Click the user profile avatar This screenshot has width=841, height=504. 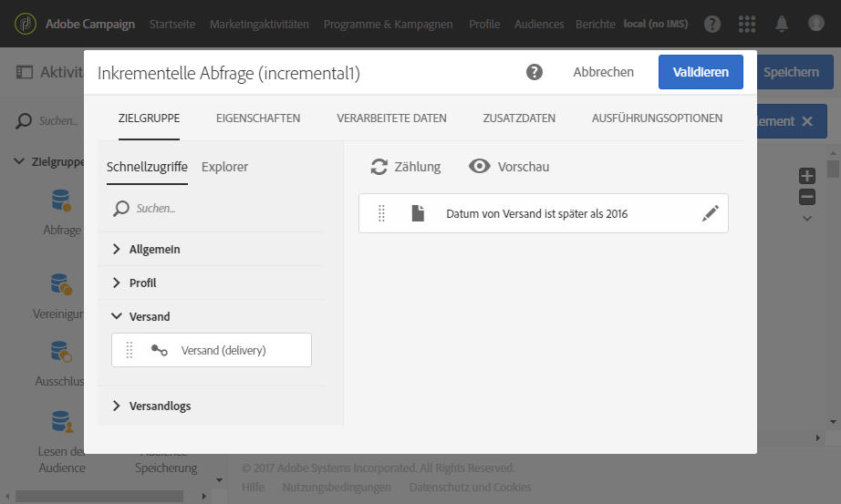pyautogui.click(x=815, y=23)
